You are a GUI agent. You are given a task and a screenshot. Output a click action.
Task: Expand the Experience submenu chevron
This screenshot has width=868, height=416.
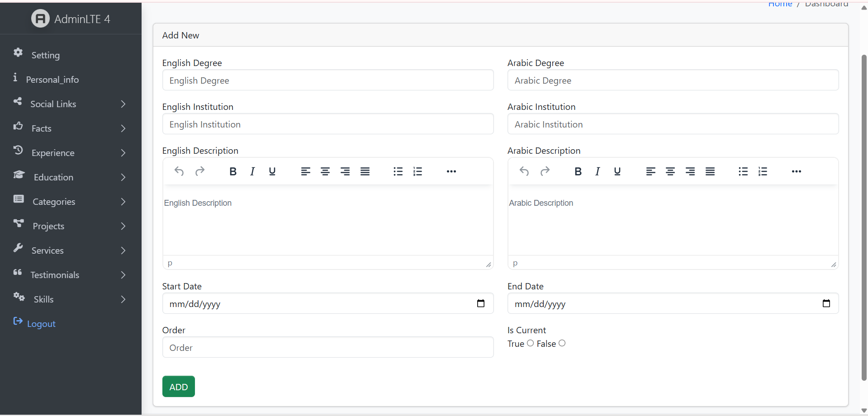point(123,153)
